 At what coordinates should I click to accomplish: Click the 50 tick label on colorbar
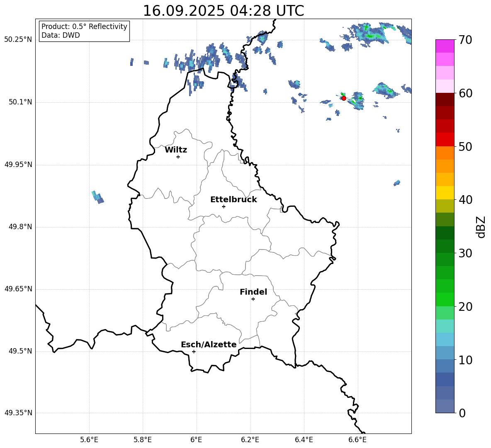pyautogui.click(x=465, y=147)
